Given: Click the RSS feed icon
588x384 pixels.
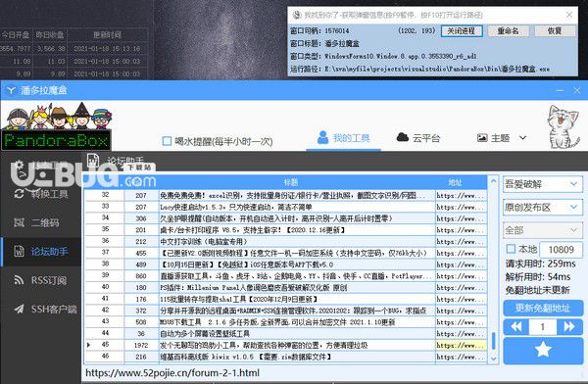Looking at the screenshot, I should point(20,280).
